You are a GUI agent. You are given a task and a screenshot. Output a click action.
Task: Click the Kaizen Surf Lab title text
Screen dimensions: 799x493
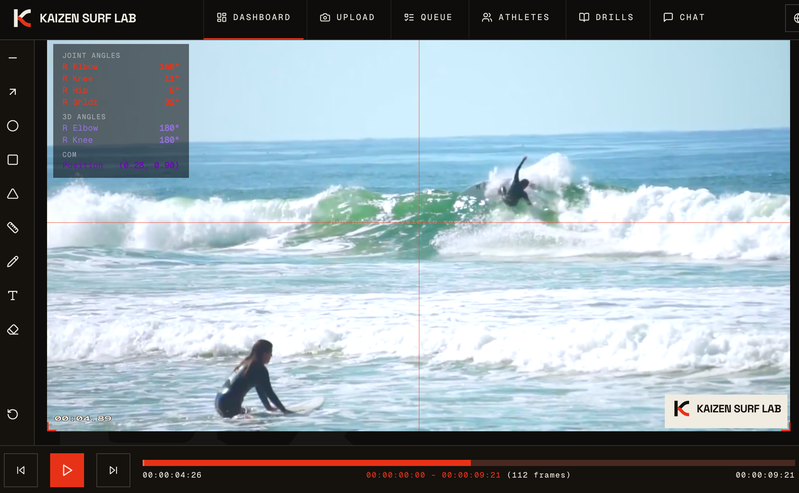click(88, 18)
